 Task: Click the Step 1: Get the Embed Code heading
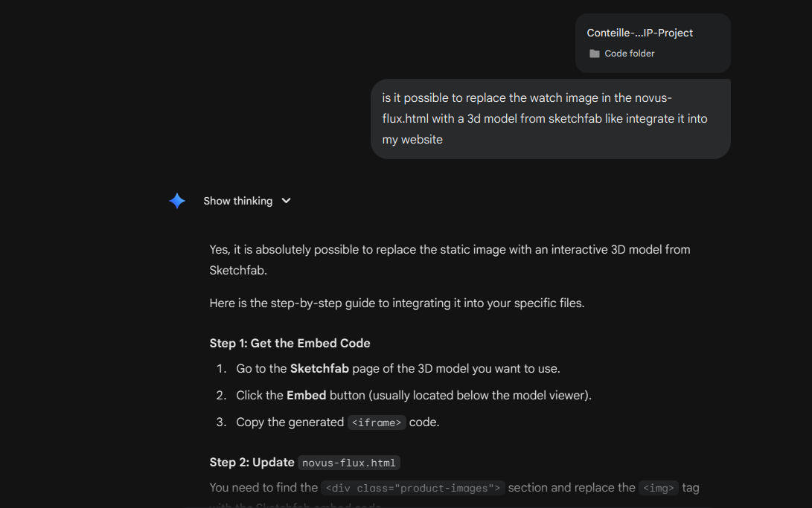pos(290,343)
